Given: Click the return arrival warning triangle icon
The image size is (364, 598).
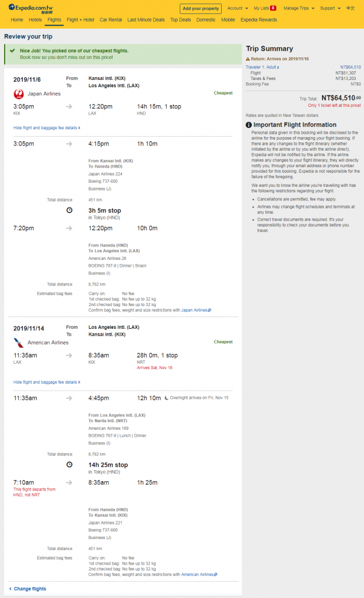Looking at the screenshot, I should pos(248,59).
